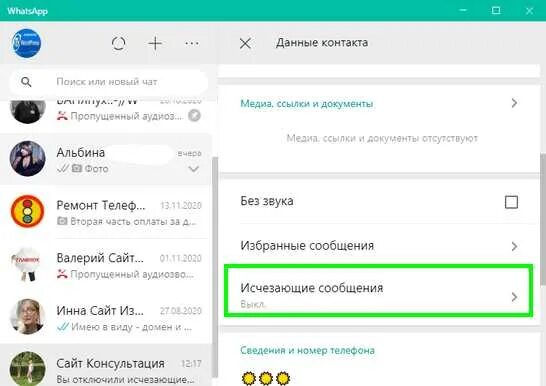Click 'Сведения и номер телефона' heading
The image size is (546, 386).
click(x=307, y=350)
